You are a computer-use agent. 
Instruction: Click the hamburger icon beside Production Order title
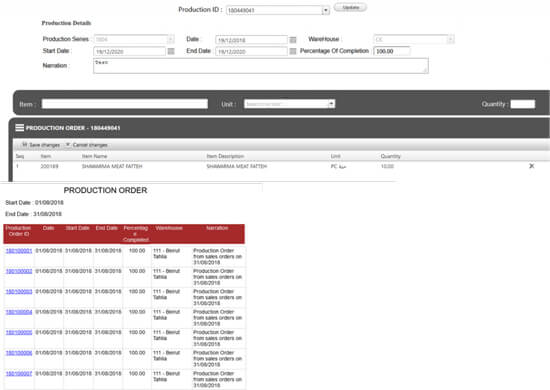point(20,128)
